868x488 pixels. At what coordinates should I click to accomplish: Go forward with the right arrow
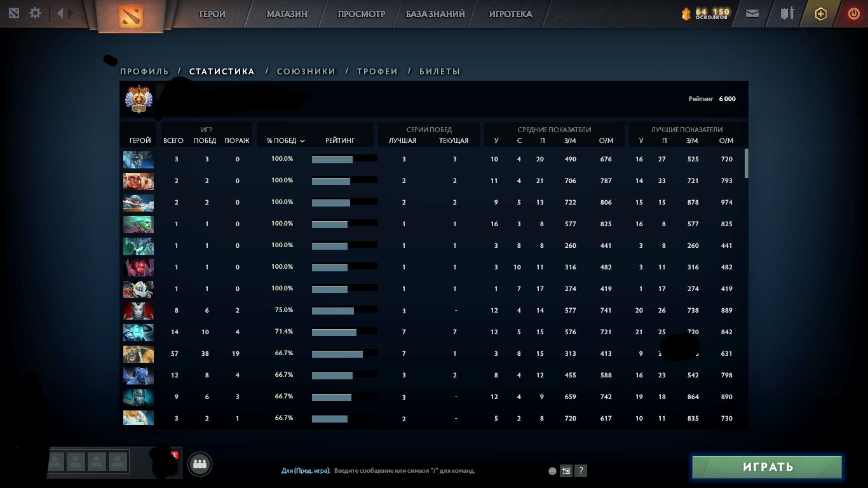tap(71, 13)
